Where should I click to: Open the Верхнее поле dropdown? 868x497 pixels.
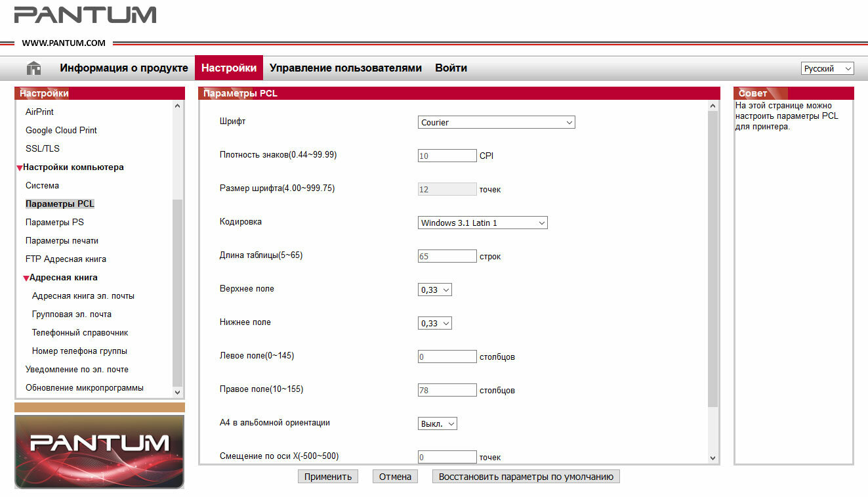pos(434,290)
